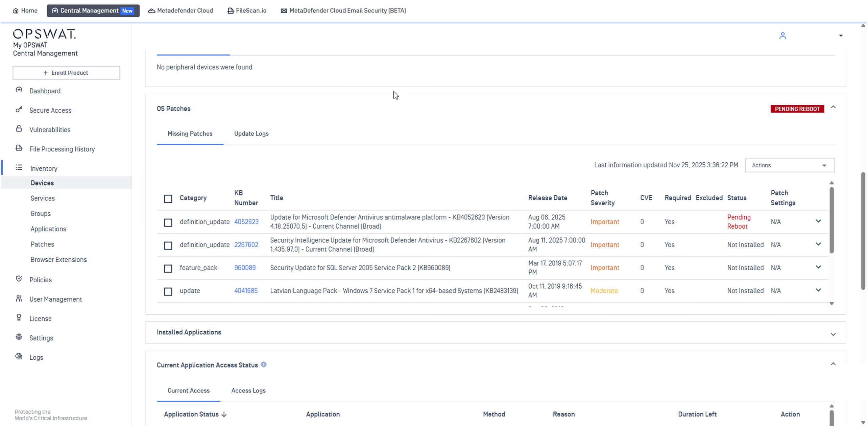The height and width of the screenshot is (426, 868).
Task: Click the File Processing History icon
Action: (x=19, y=148)
